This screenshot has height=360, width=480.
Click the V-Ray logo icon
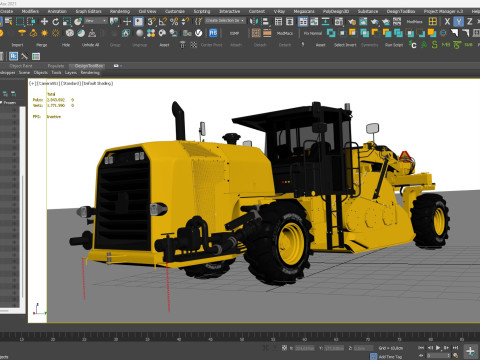198,33
